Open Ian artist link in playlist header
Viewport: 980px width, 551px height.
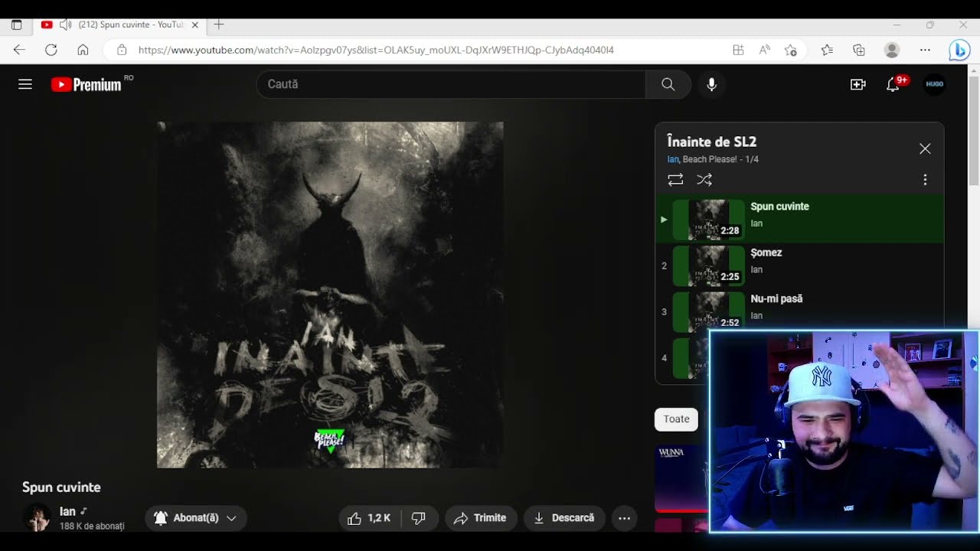point(673,159)
